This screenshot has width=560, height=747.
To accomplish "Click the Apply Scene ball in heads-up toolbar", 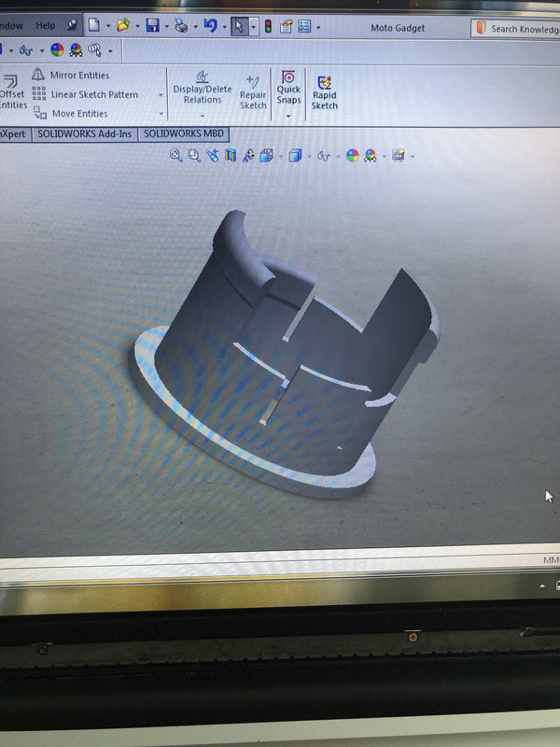I will 371,155.
